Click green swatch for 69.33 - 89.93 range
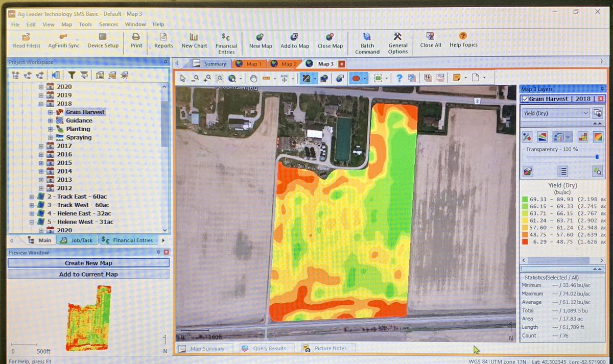 click(x=525, y=199)
